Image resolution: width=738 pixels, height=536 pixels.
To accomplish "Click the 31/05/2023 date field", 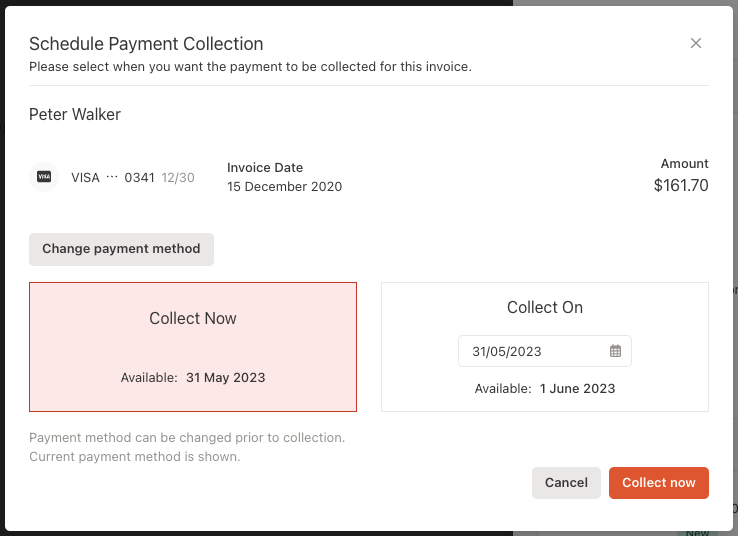I will coord(545,351).
